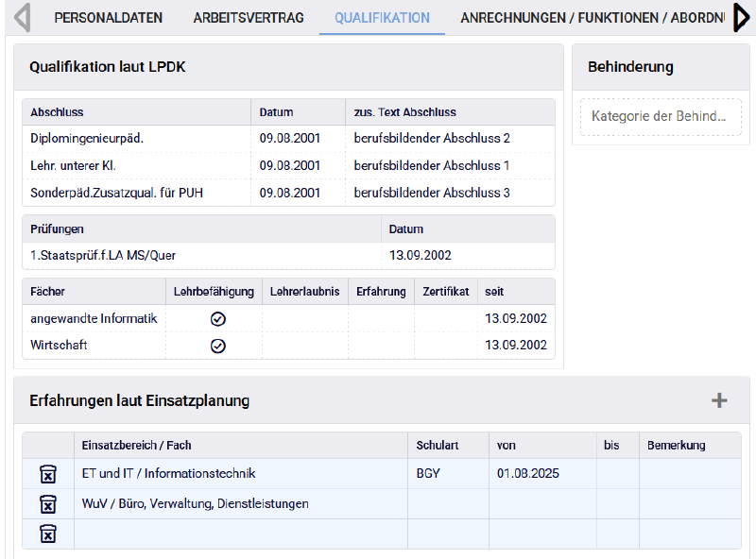
Task: Click Einsatzbereich cell in the empty row
Action: (x=241, y=534)
